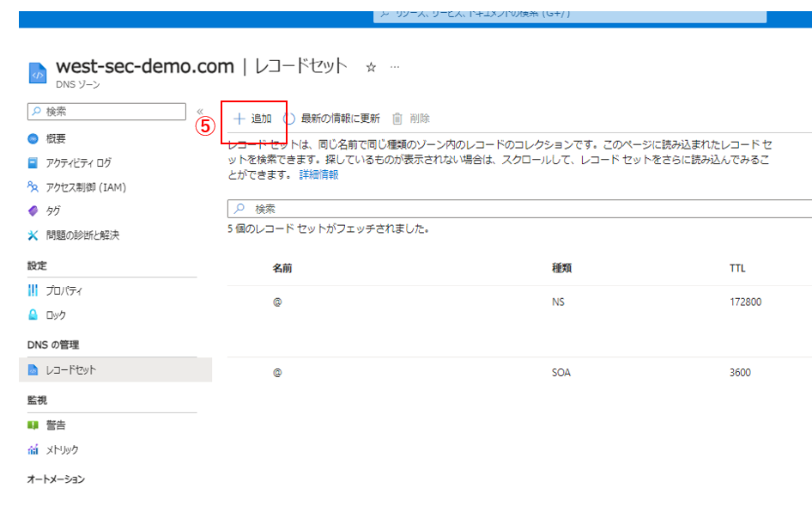Click TTL value 3600
812x512 pixels.
pos(740,373)
